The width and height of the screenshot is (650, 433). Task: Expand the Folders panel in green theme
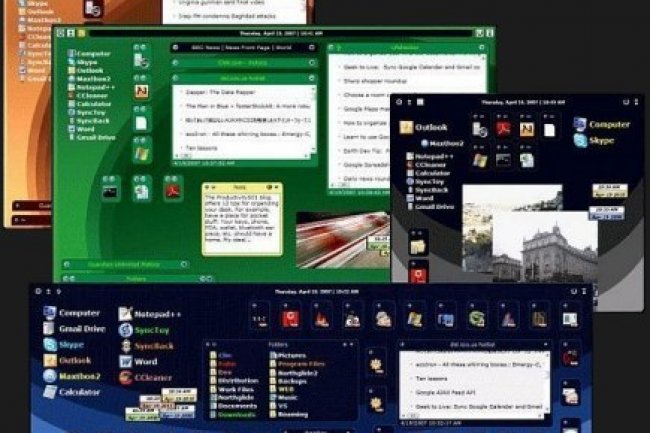coord(134,279)
